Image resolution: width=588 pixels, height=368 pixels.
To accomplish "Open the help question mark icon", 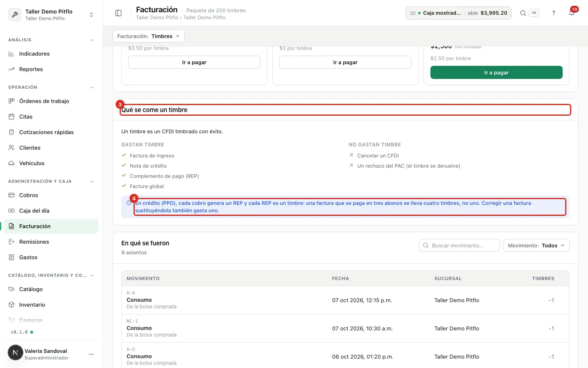I will click(x=554, y=13).
